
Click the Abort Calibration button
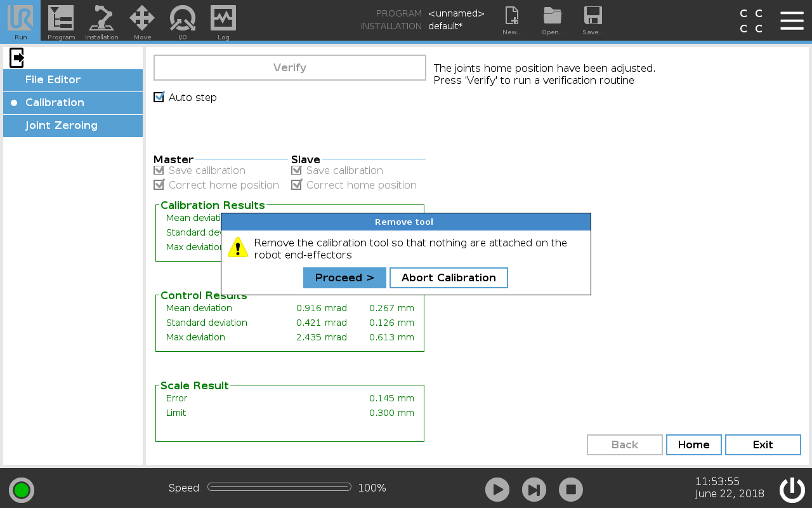449,277
